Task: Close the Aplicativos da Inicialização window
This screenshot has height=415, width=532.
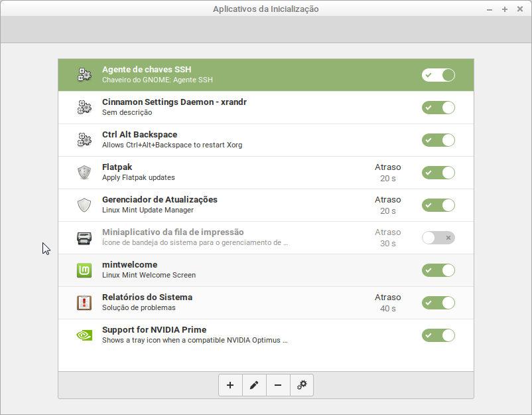Action: click(x=520, y=9)
